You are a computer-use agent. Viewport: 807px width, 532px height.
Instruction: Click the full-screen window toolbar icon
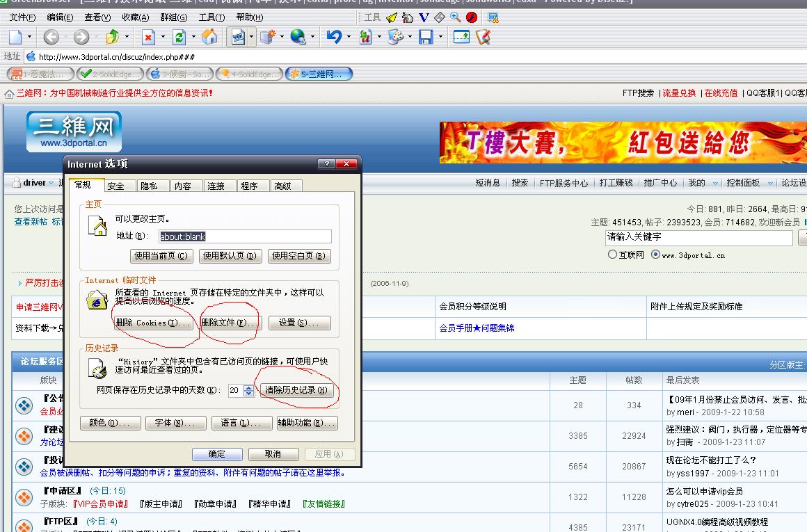pos(461,37)
